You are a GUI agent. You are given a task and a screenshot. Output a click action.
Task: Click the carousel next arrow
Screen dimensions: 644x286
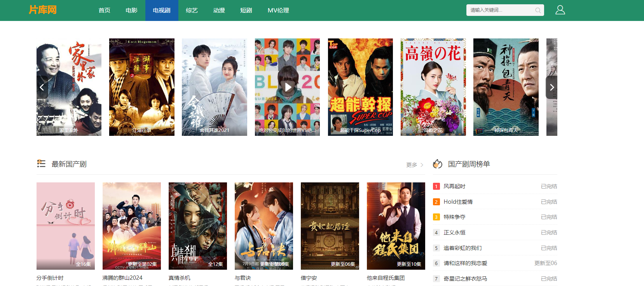pos(552,87)
